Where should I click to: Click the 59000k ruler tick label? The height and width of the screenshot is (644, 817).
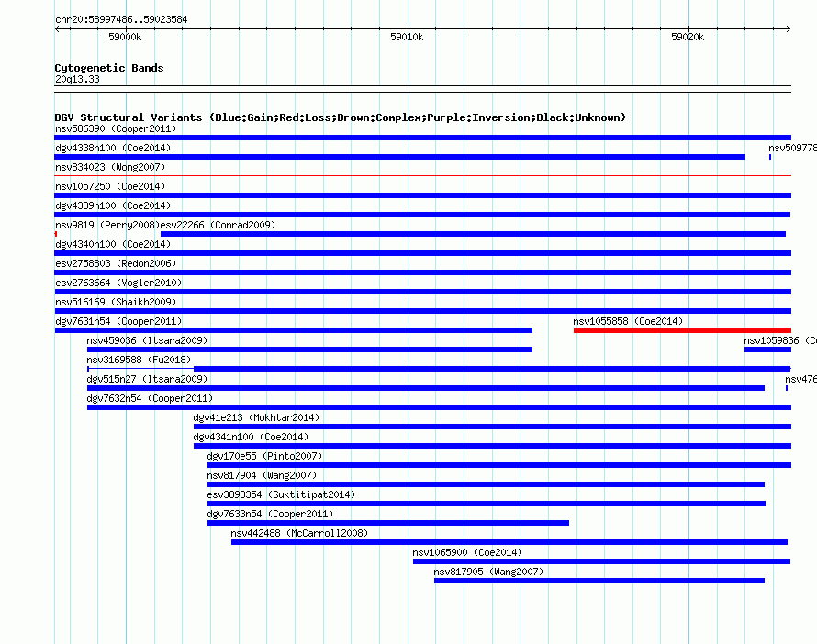[x=125, y=37]
